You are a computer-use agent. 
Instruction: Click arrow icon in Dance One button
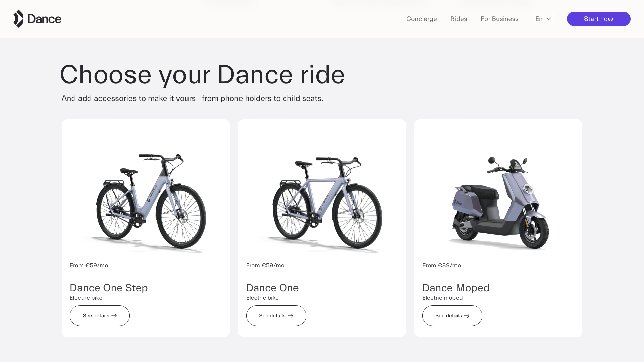click(290, 316)
